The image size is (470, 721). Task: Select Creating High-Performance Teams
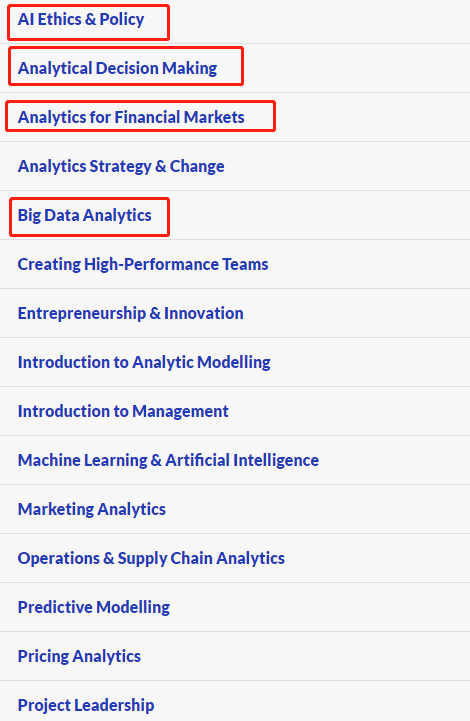143,264
